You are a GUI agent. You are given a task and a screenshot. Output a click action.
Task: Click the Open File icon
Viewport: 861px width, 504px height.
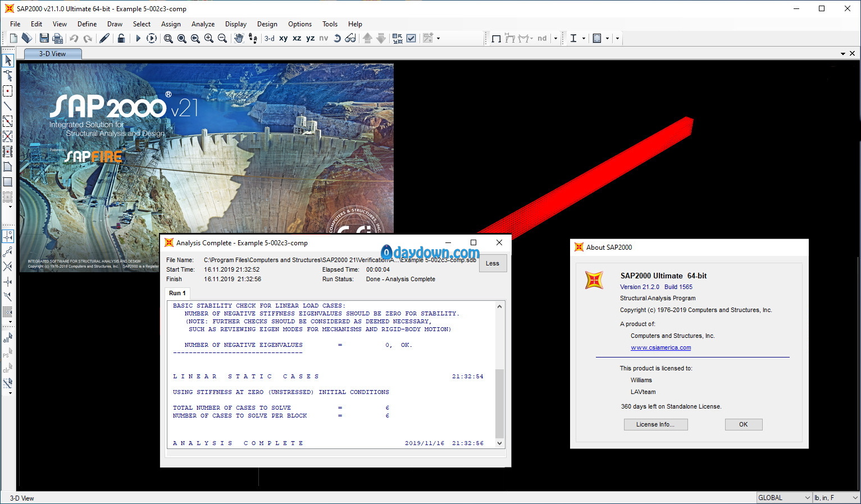26,38
